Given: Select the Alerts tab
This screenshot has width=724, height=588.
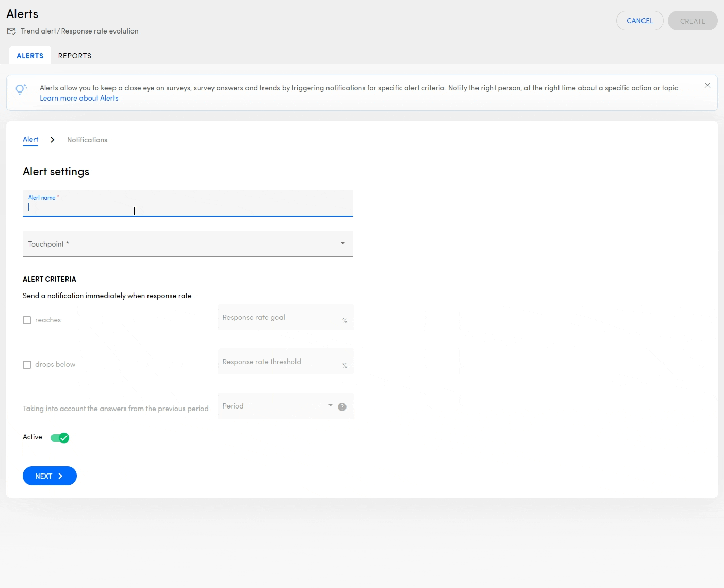Looking at the screenshot, I should tap(30, 56).
